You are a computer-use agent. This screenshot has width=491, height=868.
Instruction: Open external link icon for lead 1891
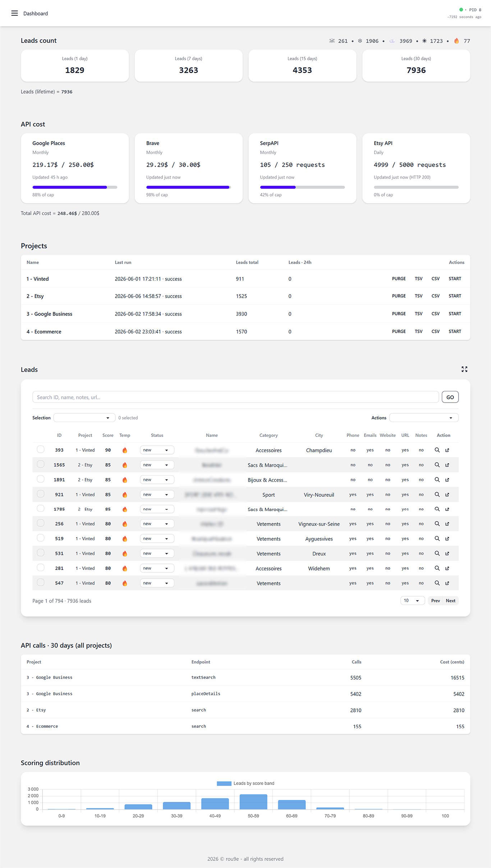[447, 479]
